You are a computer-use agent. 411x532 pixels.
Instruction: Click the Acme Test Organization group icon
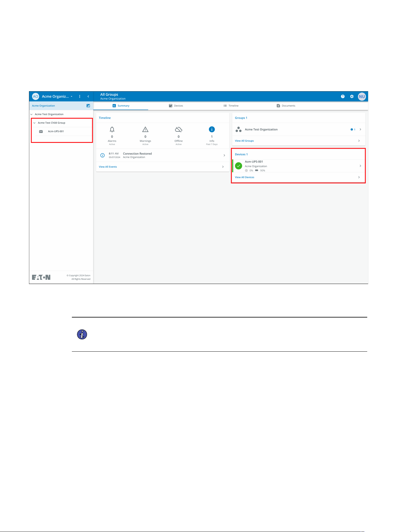click(x=239, y=129)
